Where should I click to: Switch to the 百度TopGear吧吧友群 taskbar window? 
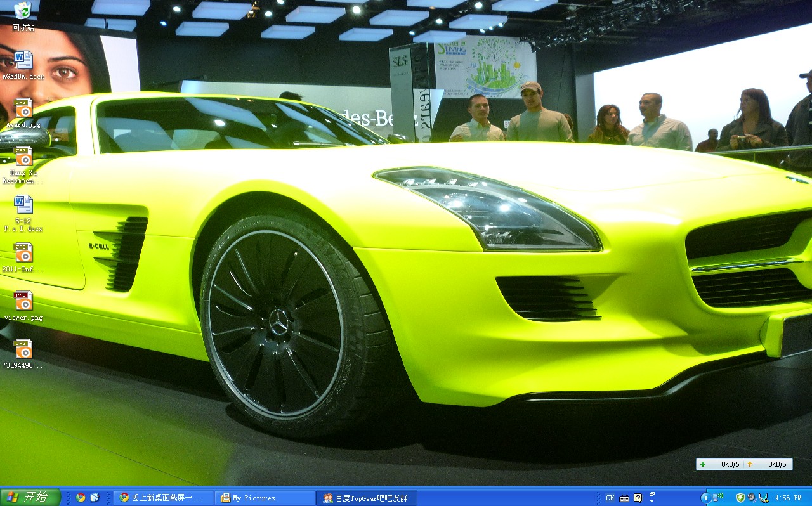point(367,498)
